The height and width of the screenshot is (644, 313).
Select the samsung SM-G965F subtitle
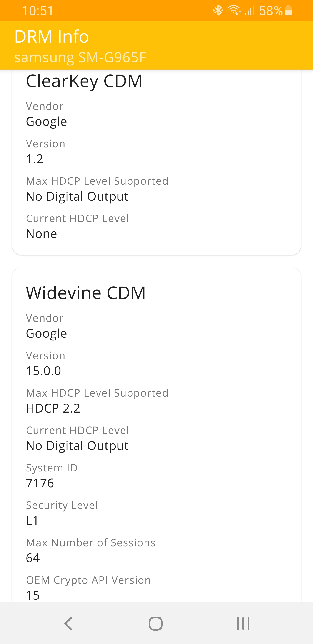coord(80,57)
